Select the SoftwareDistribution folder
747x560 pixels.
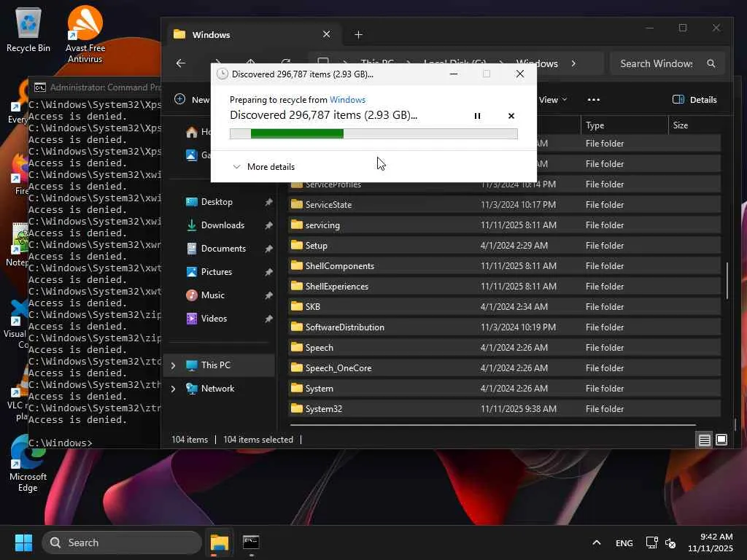(504, 327)
